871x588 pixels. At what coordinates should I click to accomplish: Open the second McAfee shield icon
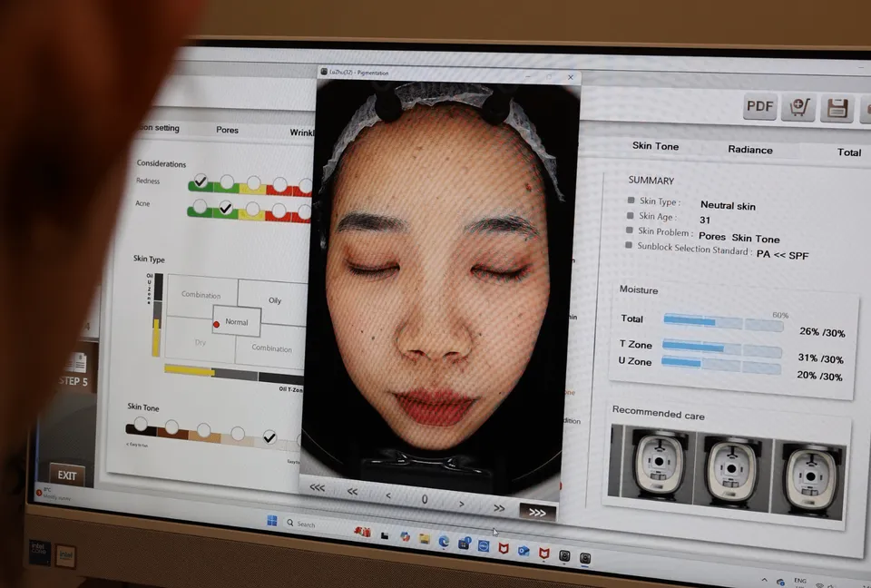pos(543,553)
